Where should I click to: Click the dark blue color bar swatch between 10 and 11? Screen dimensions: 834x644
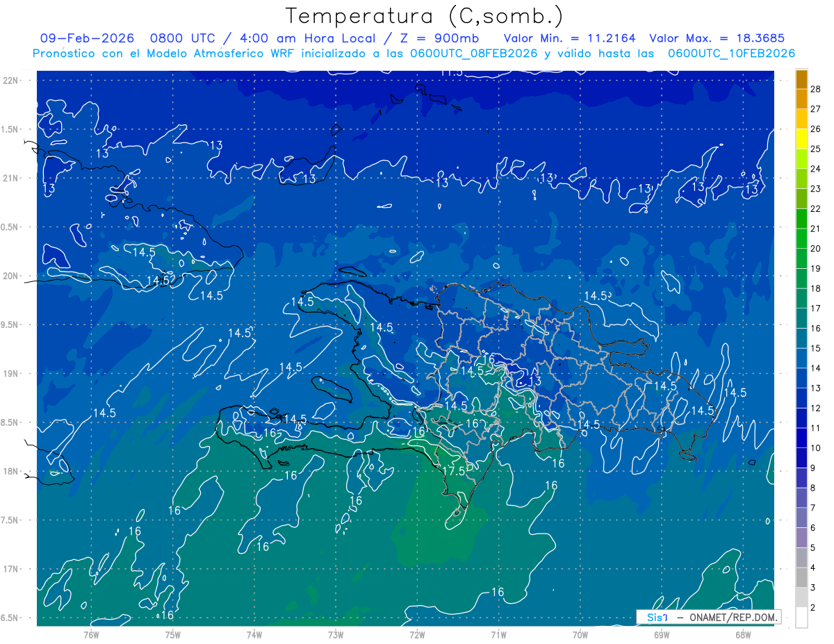[x=802, y=438]
